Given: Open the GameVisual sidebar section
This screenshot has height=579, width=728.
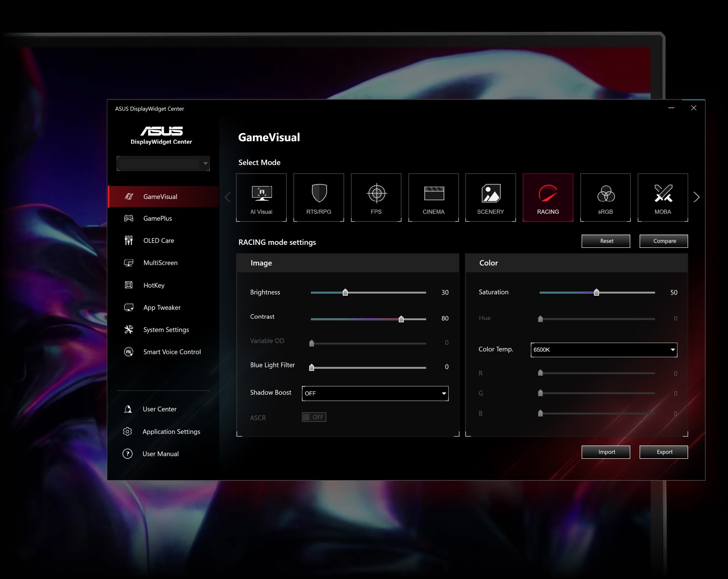Looking at the screenshot, I should (x=163, y=197).
